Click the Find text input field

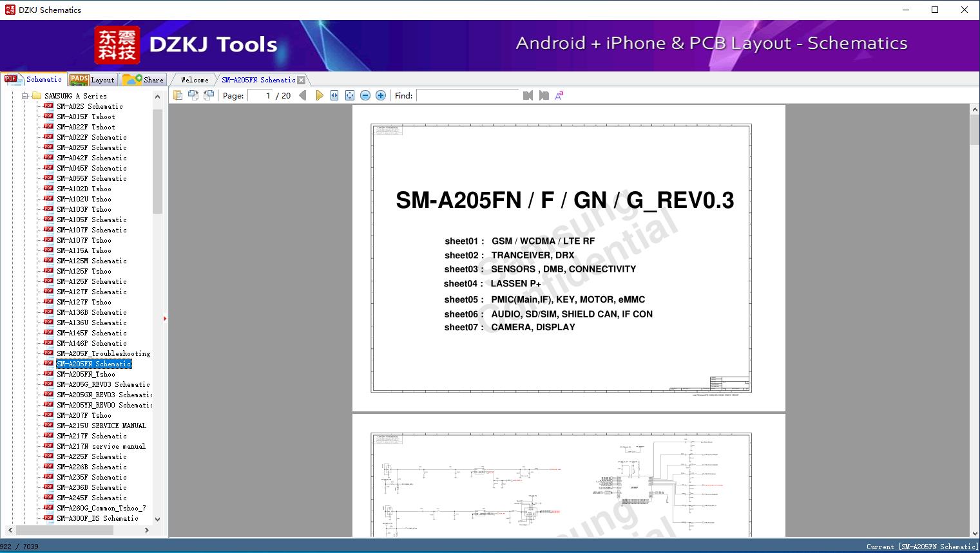[468, 95]
